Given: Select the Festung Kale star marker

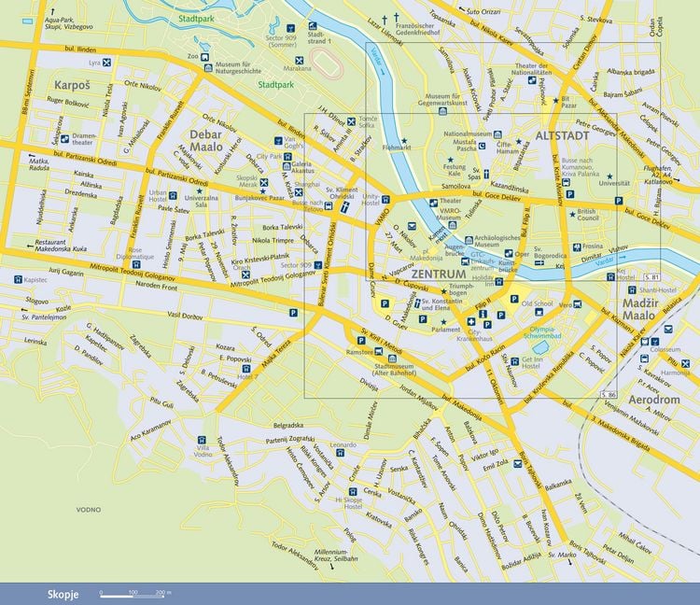Looking at the screenshot, I should [x=451, y=160].
